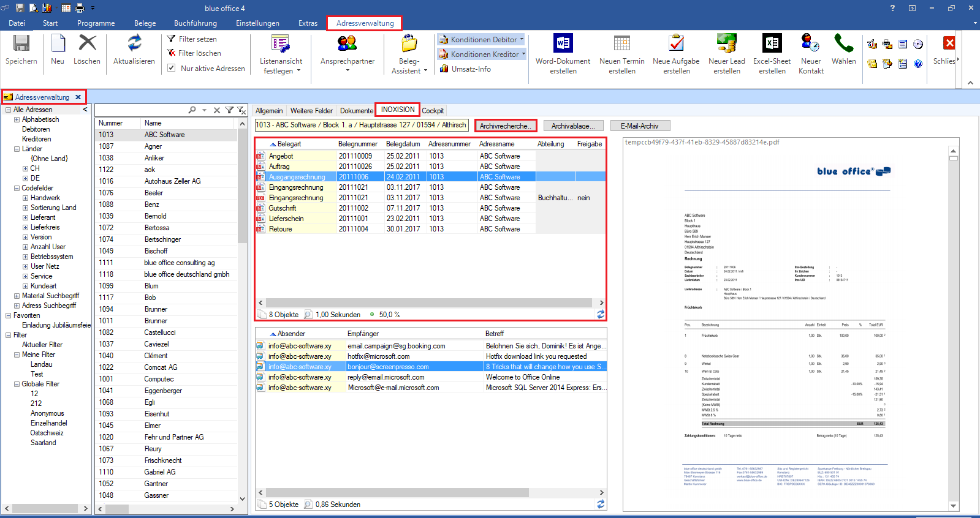Collapse the Globale Filter node
The width and height of the screenshot is (980, 518).
[x=17, y=384]
